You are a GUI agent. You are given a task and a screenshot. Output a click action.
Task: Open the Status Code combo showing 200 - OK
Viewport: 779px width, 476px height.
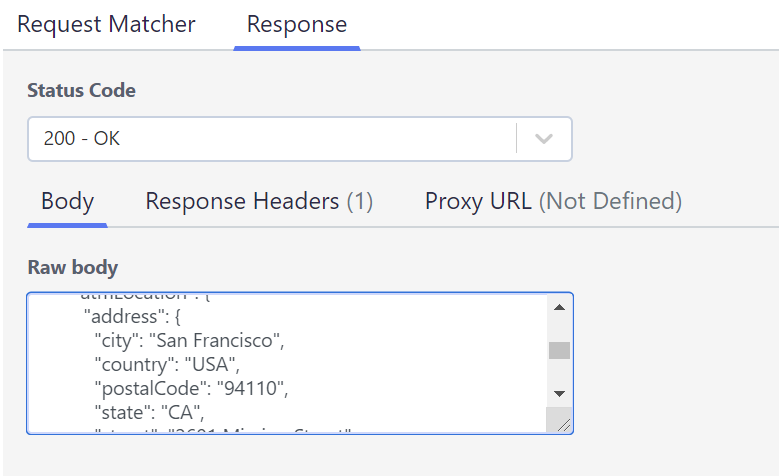tap(300, 139)
